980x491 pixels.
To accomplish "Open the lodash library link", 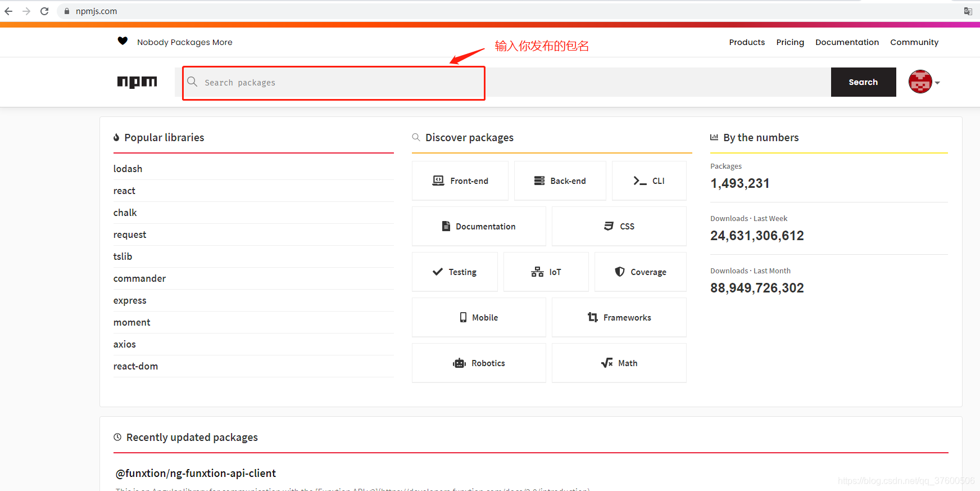I will pyautogui.click(x=128, y=169).
